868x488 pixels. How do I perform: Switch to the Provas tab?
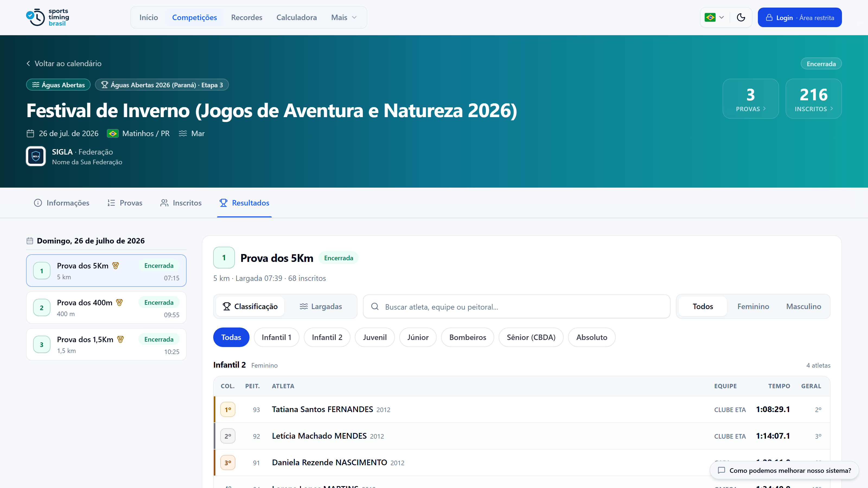coord(125,203)
